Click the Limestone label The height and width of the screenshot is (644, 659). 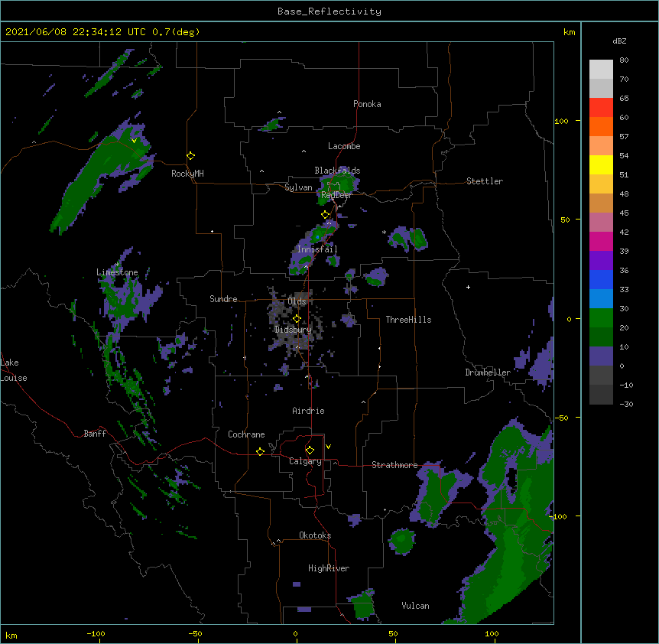(x=117, y=272)
